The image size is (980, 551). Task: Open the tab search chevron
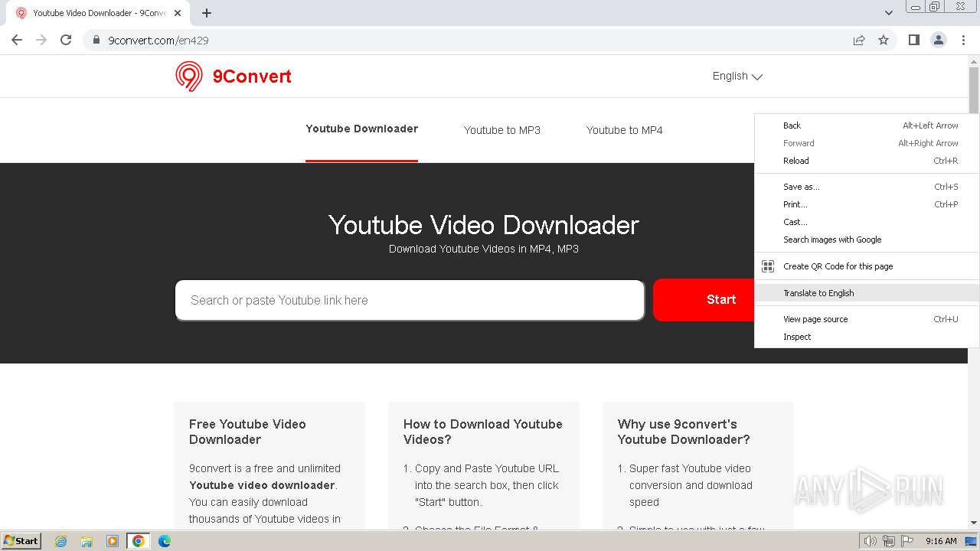point(889,13)
